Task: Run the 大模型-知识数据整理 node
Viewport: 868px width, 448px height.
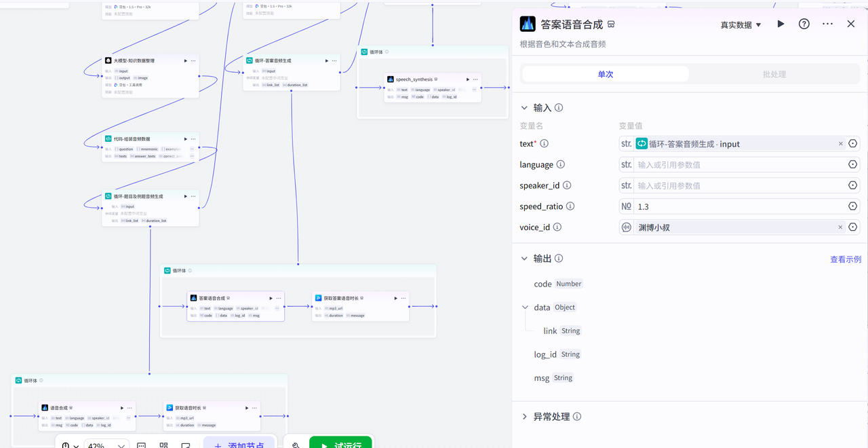Action: click(x=186, y=60)
